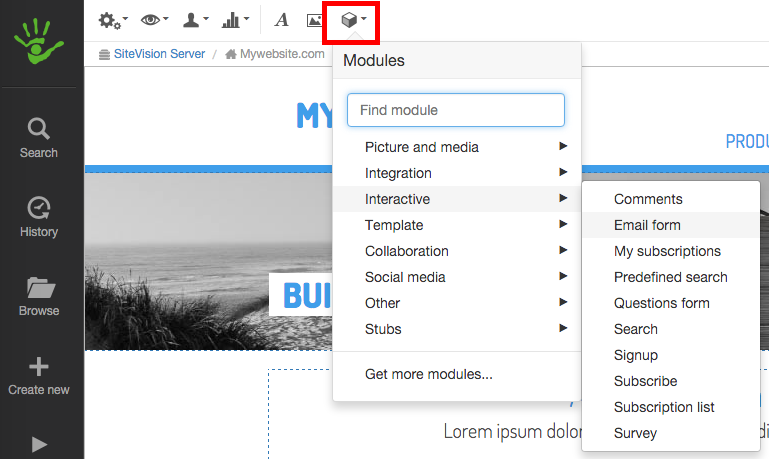Choose the Signup module
769x459 pixels.
[671, 355]
